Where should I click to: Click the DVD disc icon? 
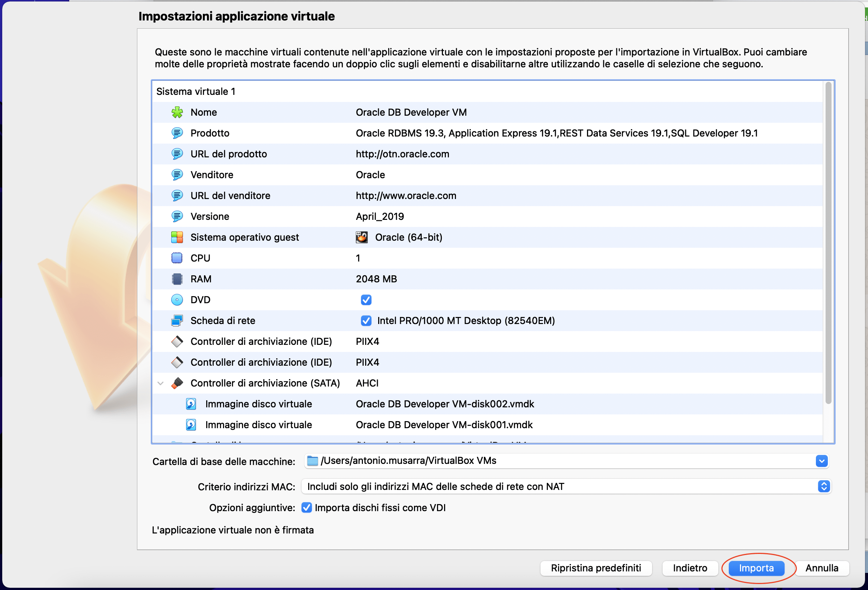coord(177,300)
